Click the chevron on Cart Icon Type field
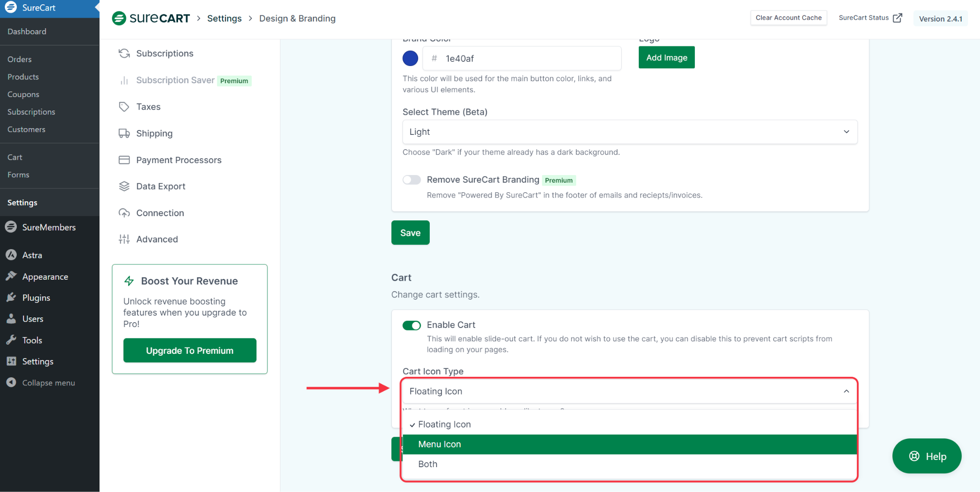980x492 pixels. tap(846, 391)
